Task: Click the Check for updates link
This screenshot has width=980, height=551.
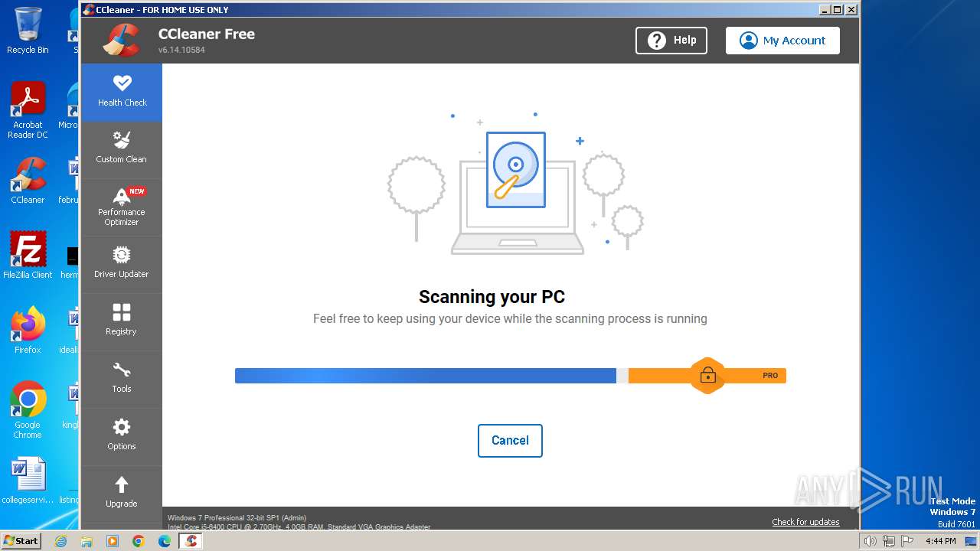Action: pos(805,522)
